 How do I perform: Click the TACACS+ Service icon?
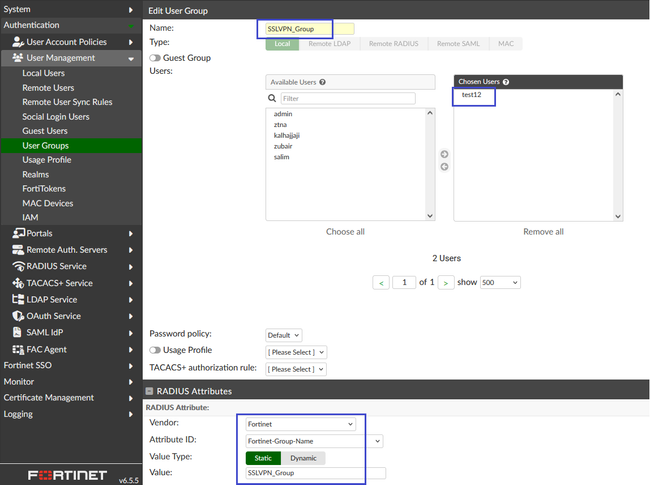coord(18,283)
